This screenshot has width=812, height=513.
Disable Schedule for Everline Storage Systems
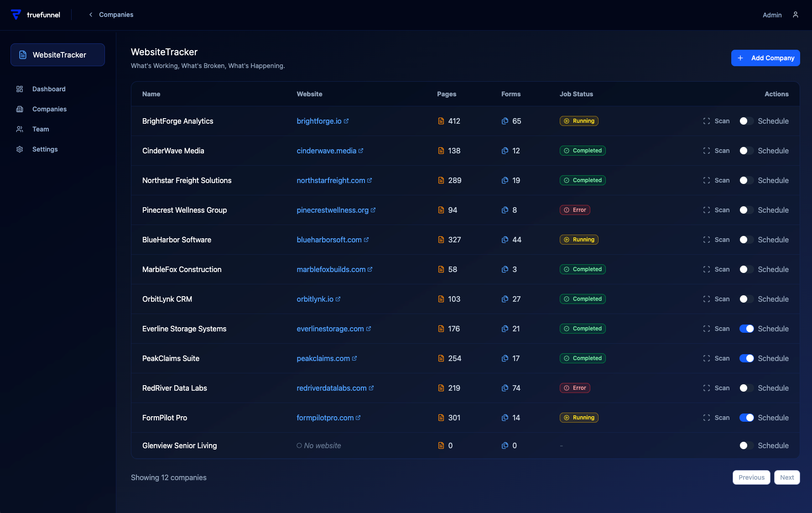tap(746, 329)
